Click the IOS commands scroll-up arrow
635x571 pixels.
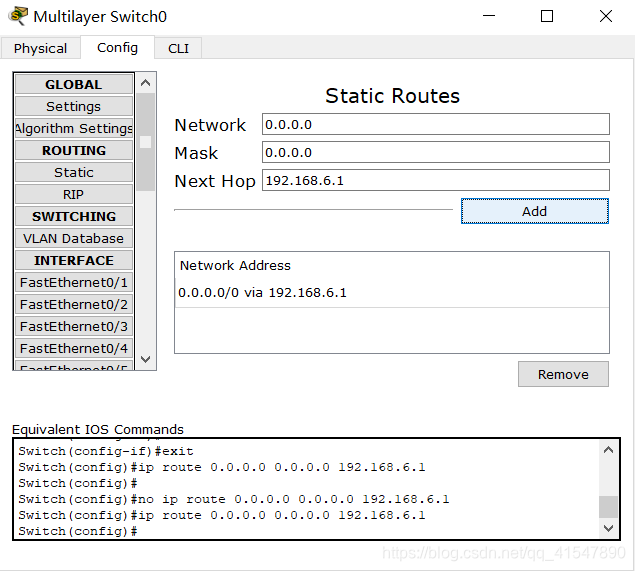coord(608,450)
